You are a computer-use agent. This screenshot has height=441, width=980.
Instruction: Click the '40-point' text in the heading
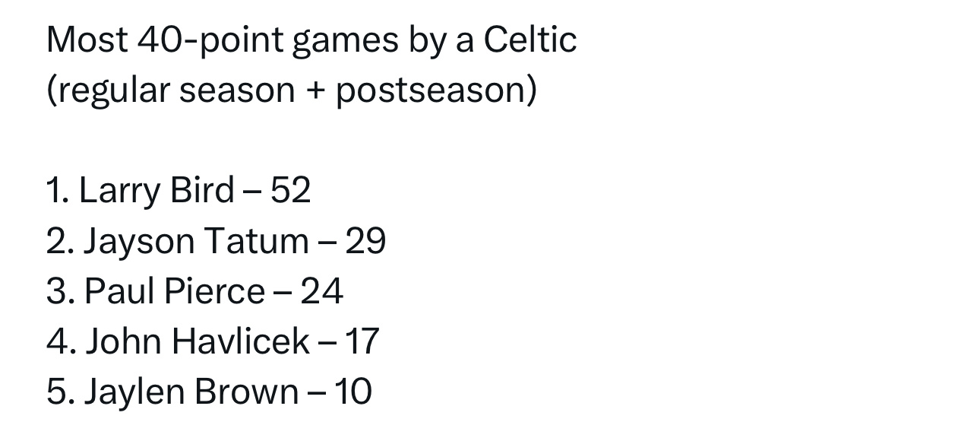[210, 40]
